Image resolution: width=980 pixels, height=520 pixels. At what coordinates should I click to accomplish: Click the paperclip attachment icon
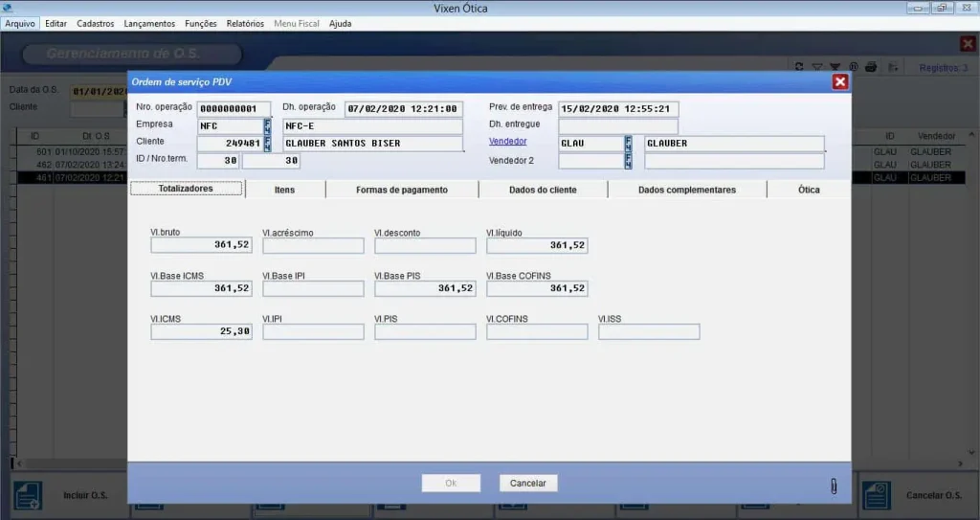coord(833,486)
